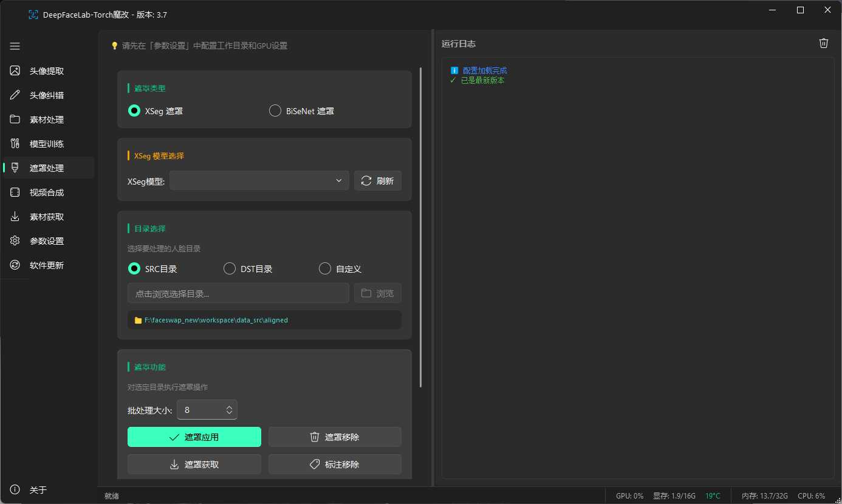Viewport: 842px width, 504px height.
Task: Open 参数设置 settings page
Action: pyautogui.click(x=47, y=241)
